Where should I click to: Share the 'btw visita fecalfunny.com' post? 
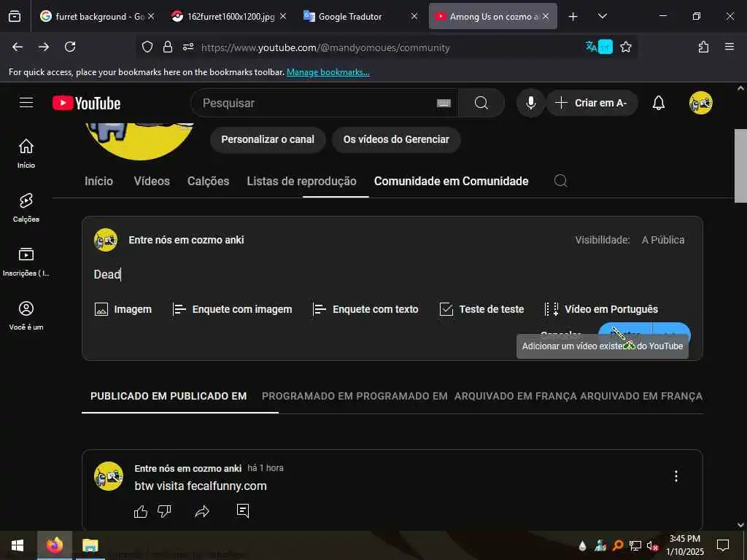[x=202, y=511]
